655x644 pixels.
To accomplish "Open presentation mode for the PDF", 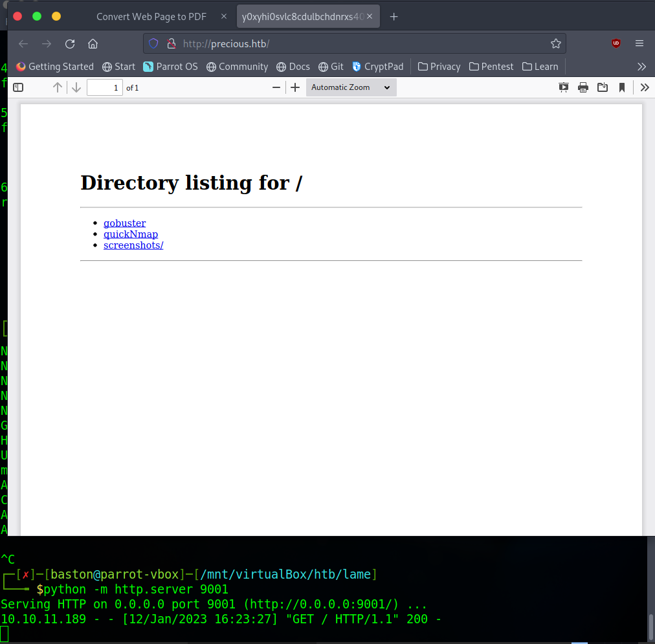I will [x=563, y=87].
